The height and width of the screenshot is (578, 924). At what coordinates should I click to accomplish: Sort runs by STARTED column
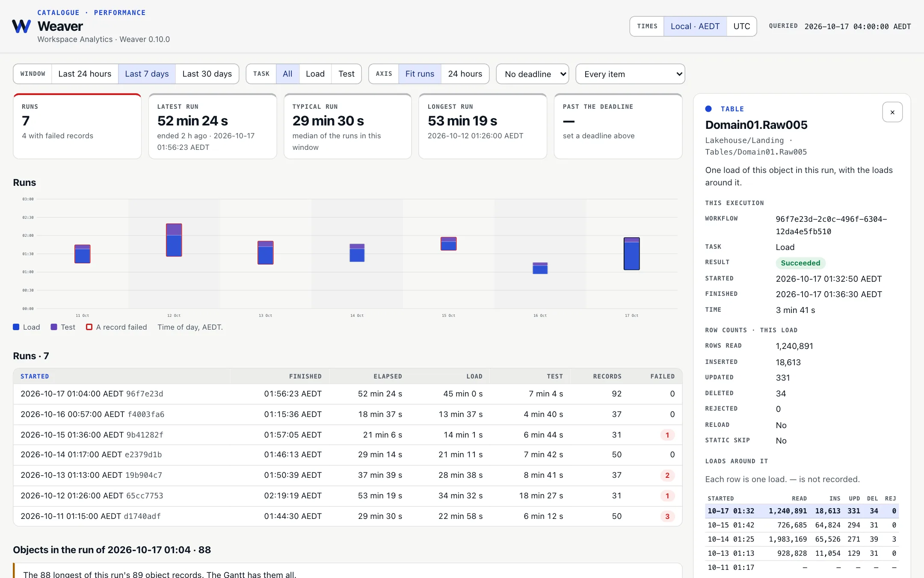[35, 376]
